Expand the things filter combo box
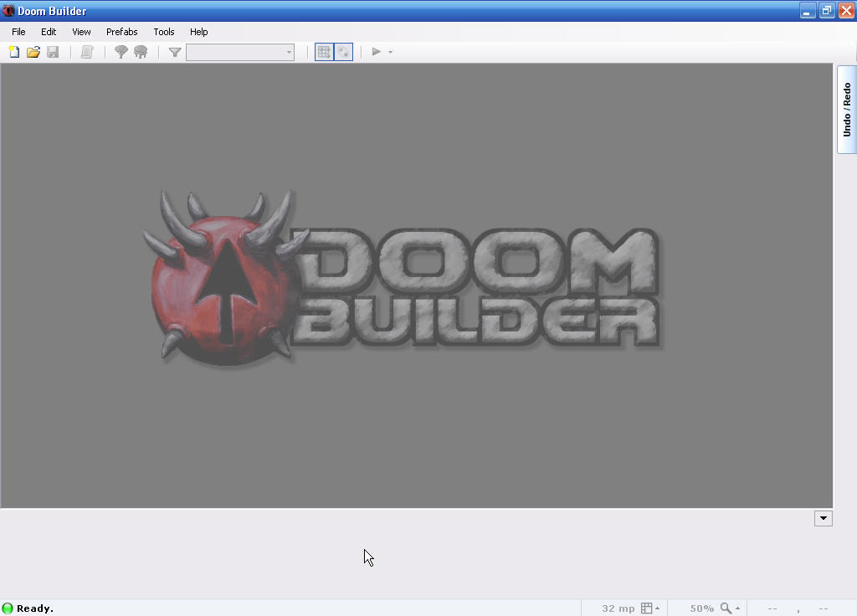 [289, 52]
